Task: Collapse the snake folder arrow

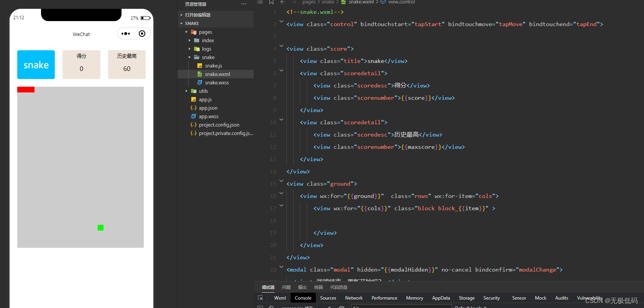Action: pos(189,58)
